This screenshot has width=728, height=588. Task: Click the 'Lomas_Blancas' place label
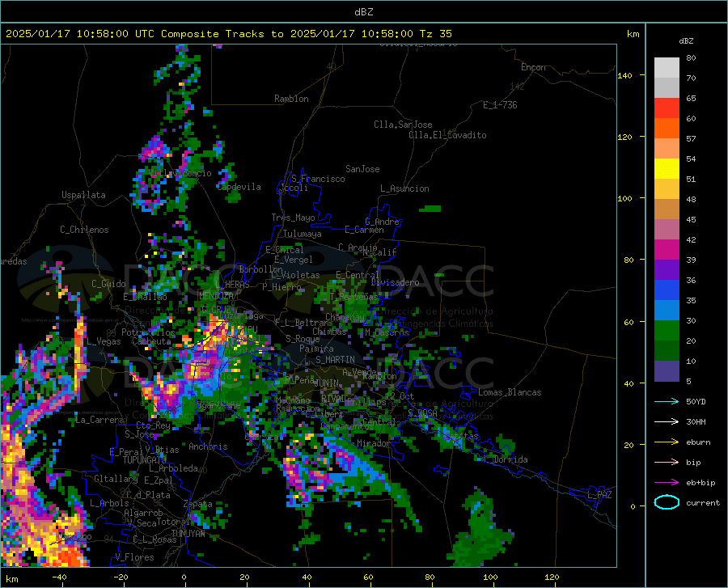510,392
